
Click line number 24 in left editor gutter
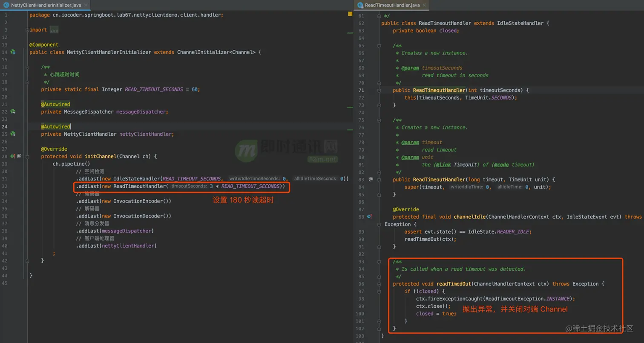[4, 126]
